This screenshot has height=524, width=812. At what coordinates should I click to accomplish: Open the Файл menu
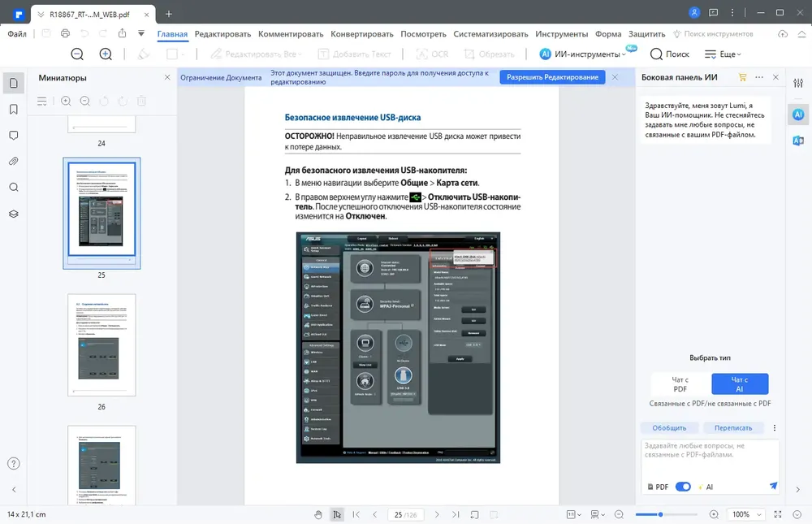17,34
